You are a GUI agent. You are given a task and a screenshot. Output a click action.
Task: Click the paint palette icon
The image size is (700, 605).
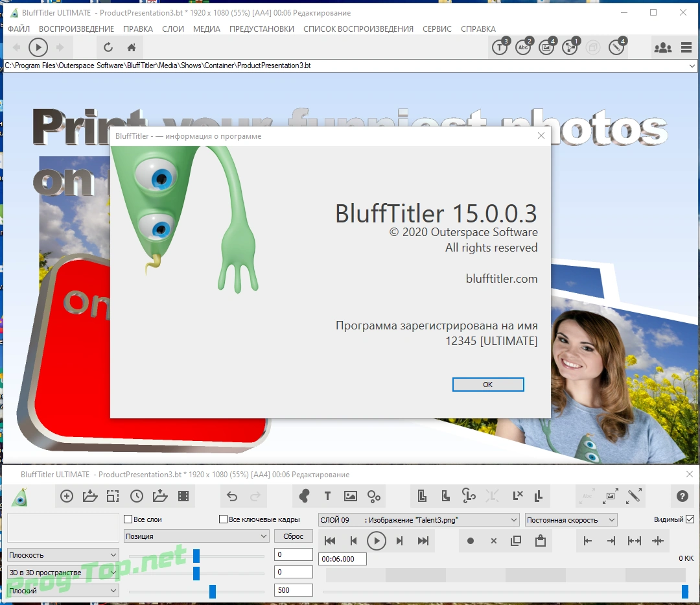coord(304,496)
